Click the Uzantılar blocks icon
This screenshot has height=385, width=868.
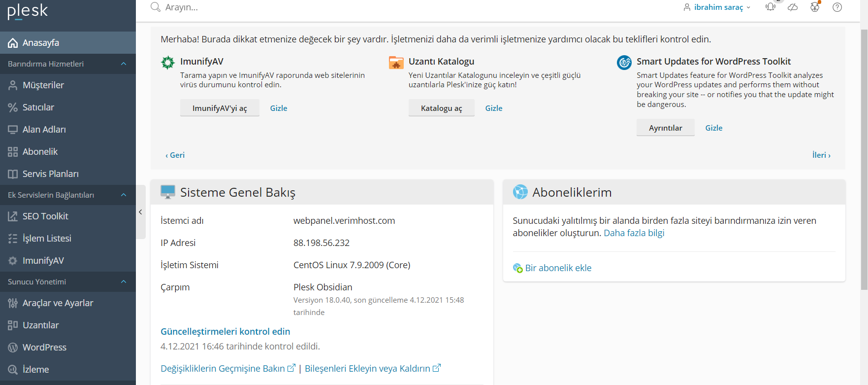point(13,325)
